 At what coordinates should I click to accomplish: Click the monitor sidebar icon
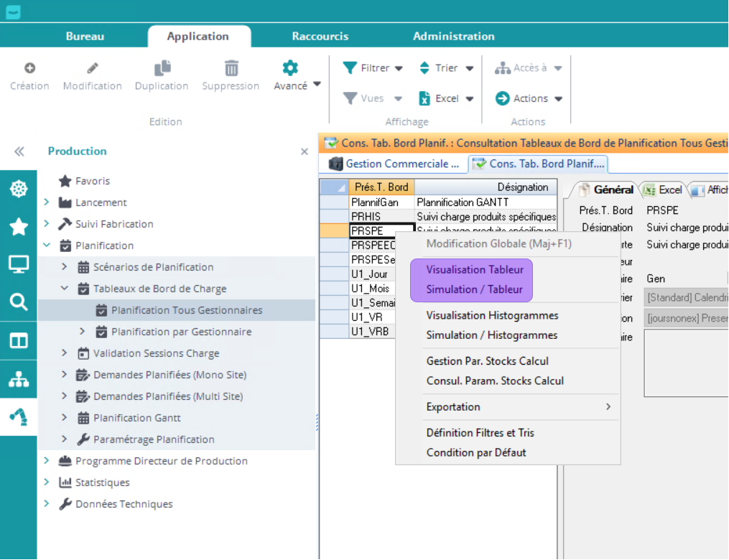click(x=18, y=264)
